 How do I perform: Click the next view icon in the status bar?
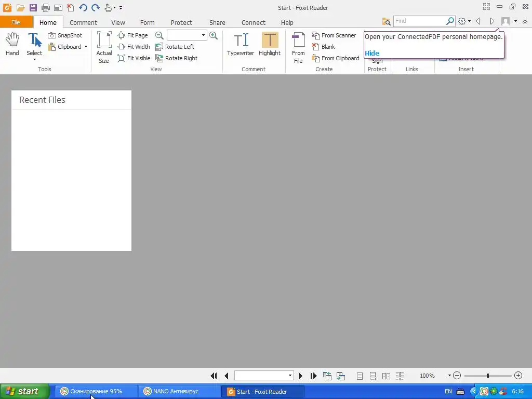tap(341, 376)
